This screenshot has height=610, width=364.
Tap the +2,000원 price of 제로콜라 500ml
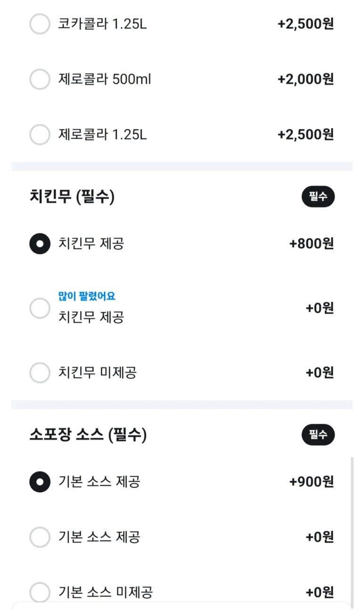point(306,79)
